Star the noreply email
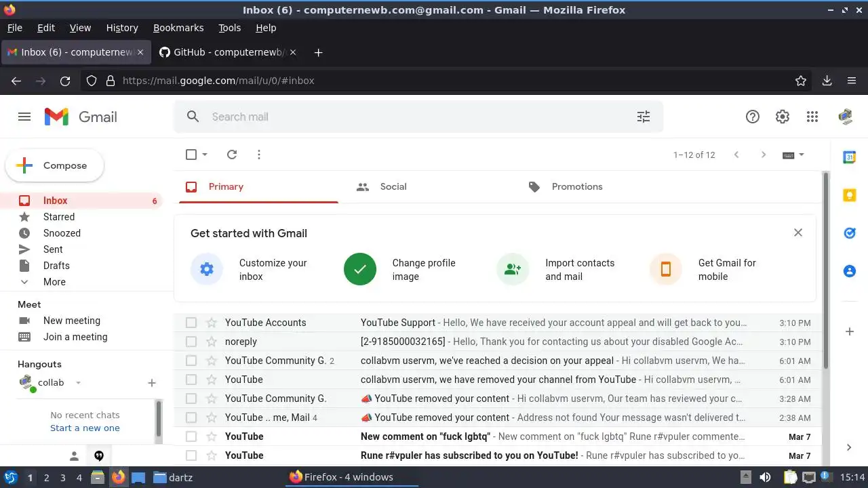The height and width of the screenshot is (488, 868). tap(212, 342)
